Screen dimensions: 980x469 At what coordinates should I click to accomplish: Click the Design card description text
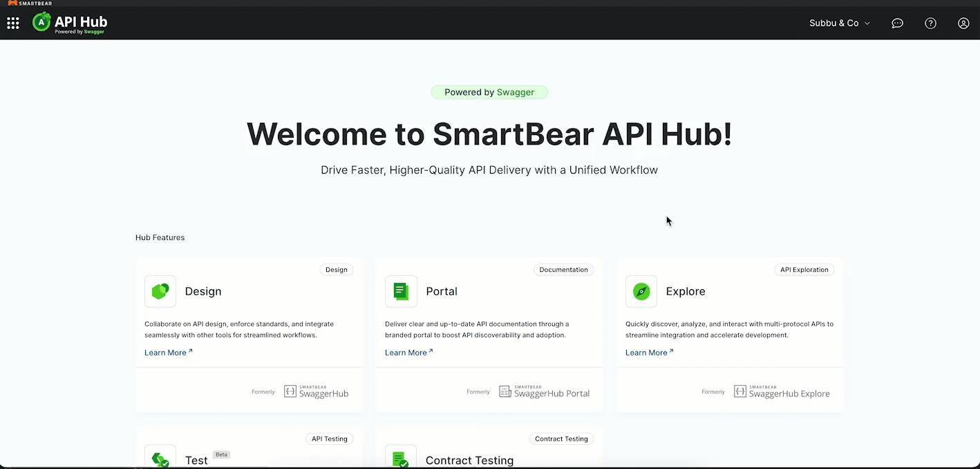(239, 329)
